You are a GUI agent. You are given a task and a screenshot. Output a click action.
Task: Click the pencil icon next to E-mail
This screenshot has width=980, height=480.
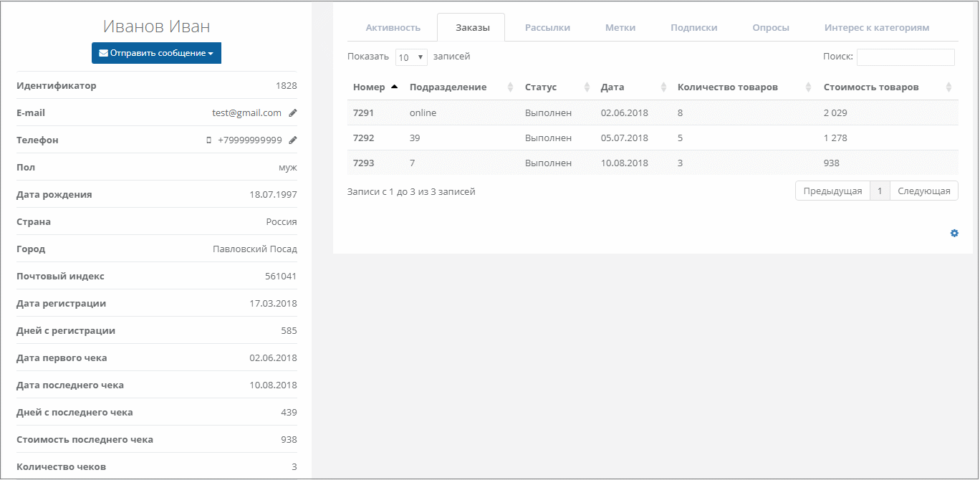pyautogui.click(x=292, y=113)
